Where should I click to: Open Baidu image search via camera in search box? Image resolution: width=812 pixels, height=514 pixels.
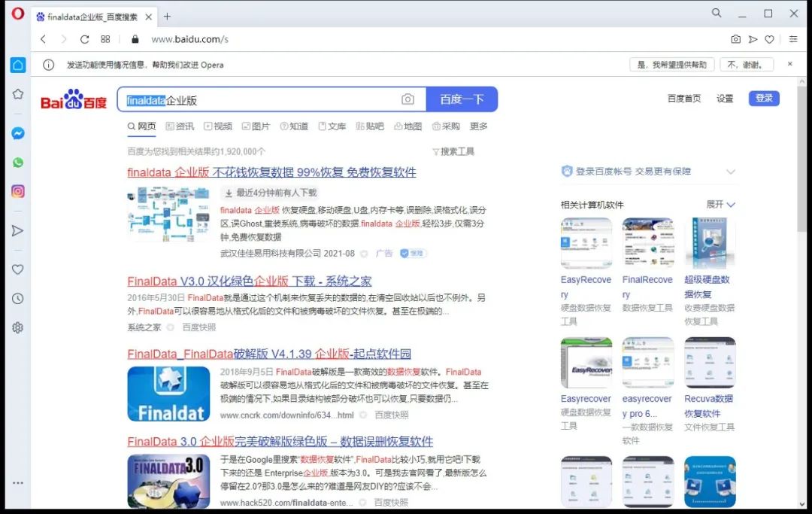pyautogui.click(x=408, y=99)
